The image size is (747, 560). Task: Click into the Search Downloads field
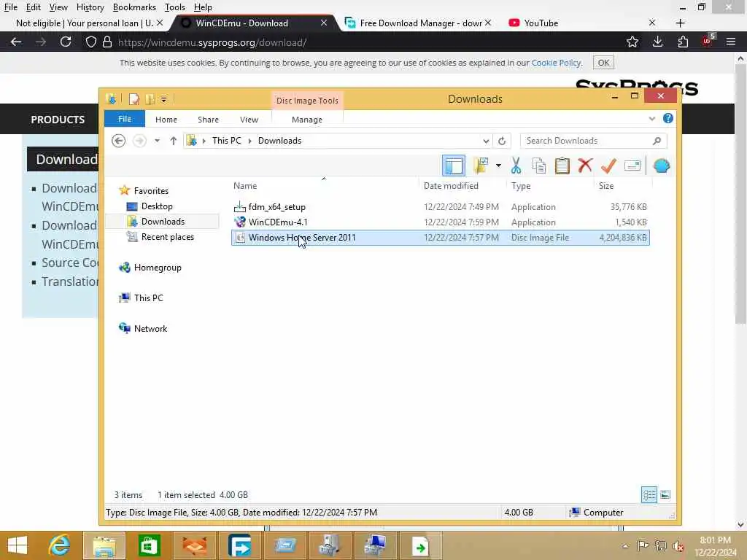(x=594, y=141)
